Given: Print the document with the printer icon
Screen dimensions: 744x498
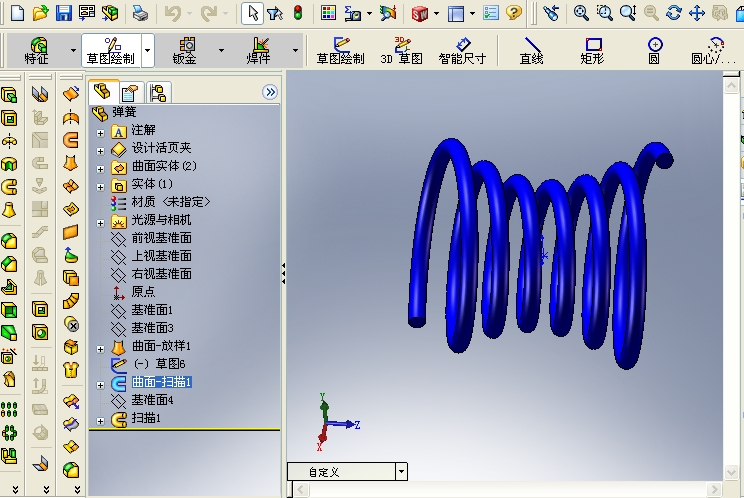Looking at the screenshot, I should pos(140,13).
